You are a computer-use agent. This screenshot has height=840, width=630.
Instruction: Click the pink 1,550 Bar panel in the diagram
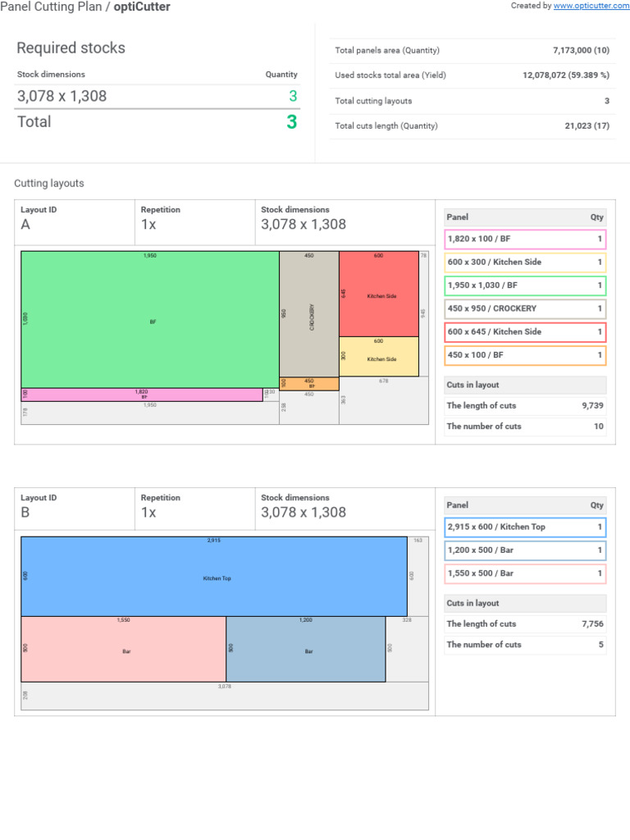pyautogui.click(x=124, y=650)
